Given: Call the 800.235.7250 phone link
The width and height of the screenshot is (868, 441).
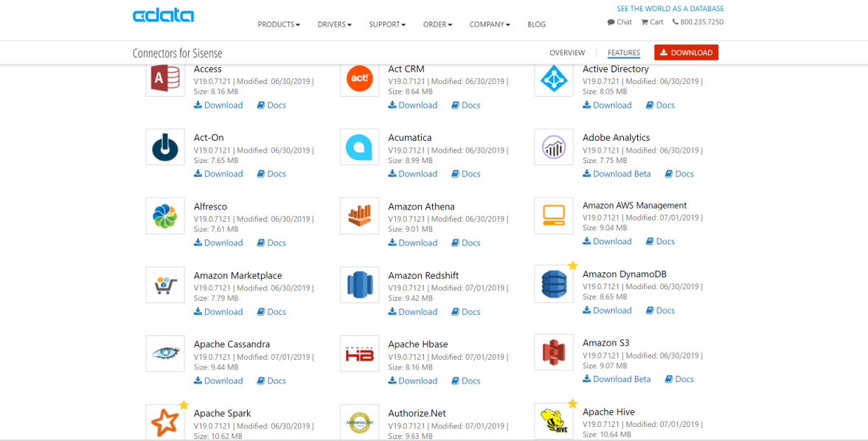Looking at the screenshot, I should click(x=698, y=22).
